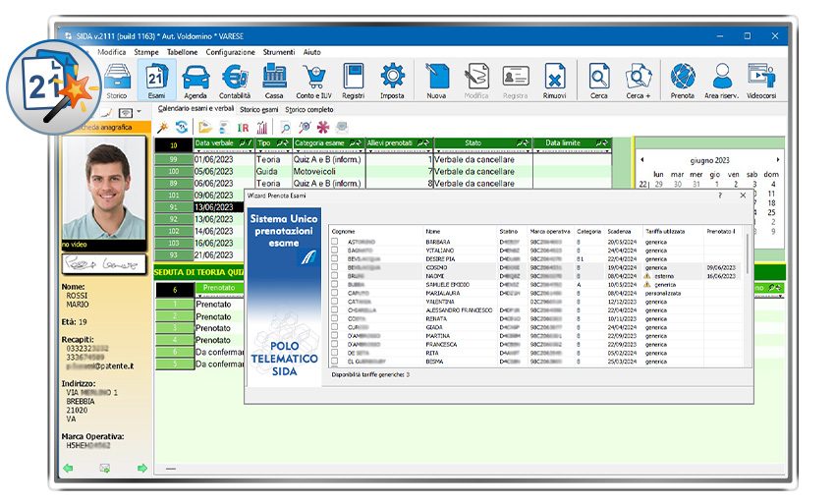Go to next month in calendar
The width and height of the screenshot is (835, 504).
click(778, 159)
